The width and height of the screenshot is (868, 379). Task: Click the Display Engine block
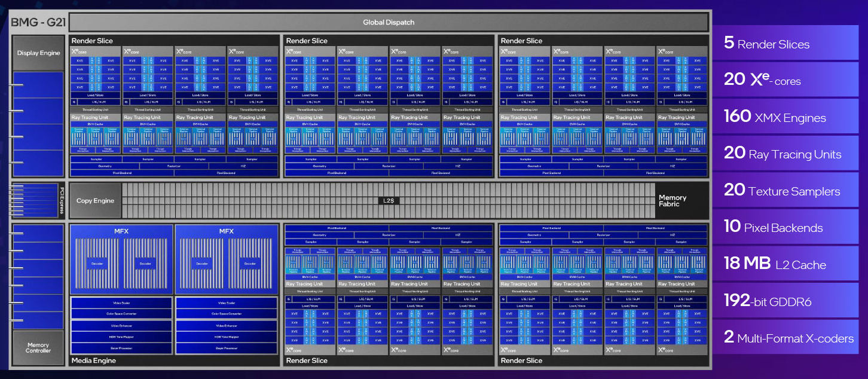[x=38, y=53]
